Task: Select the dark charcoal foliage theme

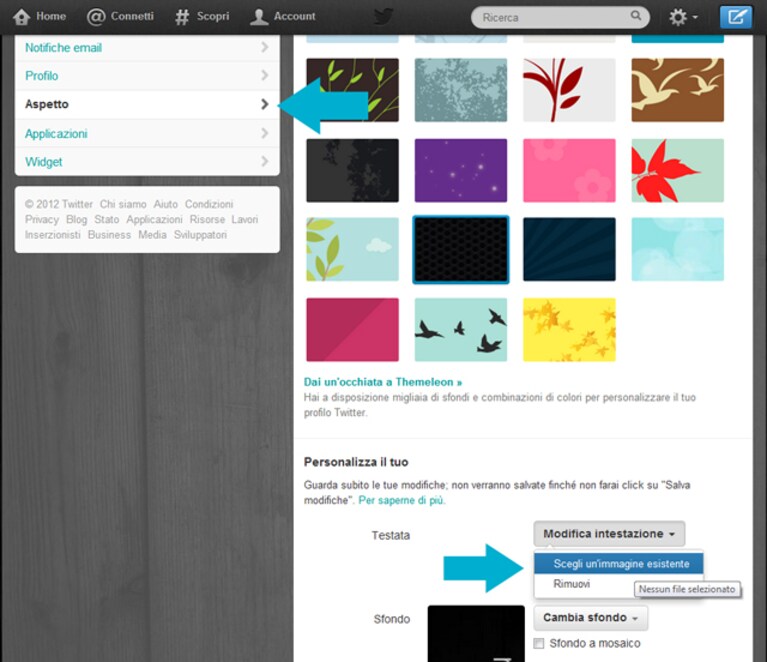Action: (353, 170)
